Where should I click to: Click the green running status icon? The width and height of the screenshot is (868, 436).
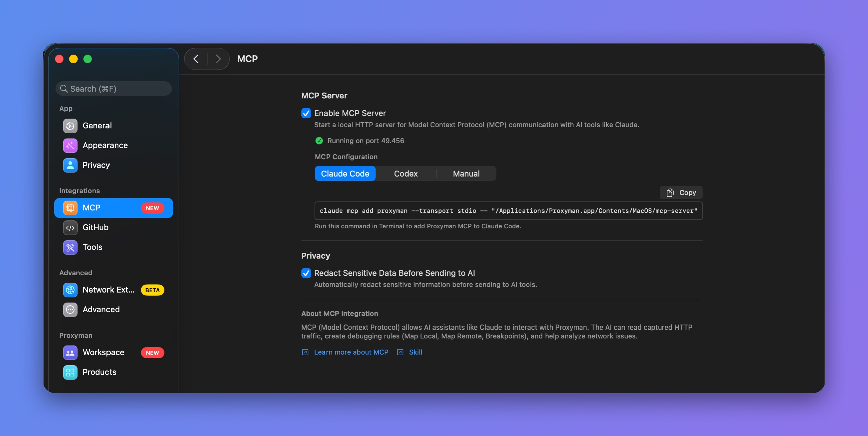(x=319, y=141)
